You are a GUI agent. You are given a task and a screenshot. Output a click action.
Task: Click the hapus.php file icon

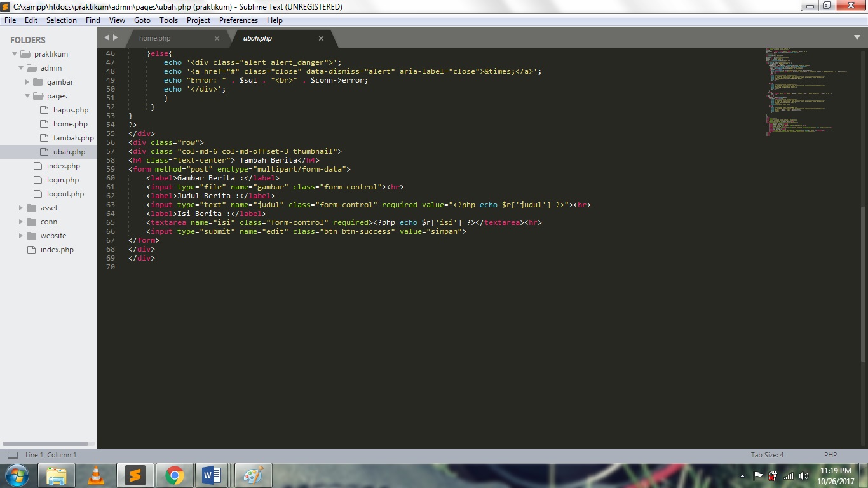[x=44, y=110]
